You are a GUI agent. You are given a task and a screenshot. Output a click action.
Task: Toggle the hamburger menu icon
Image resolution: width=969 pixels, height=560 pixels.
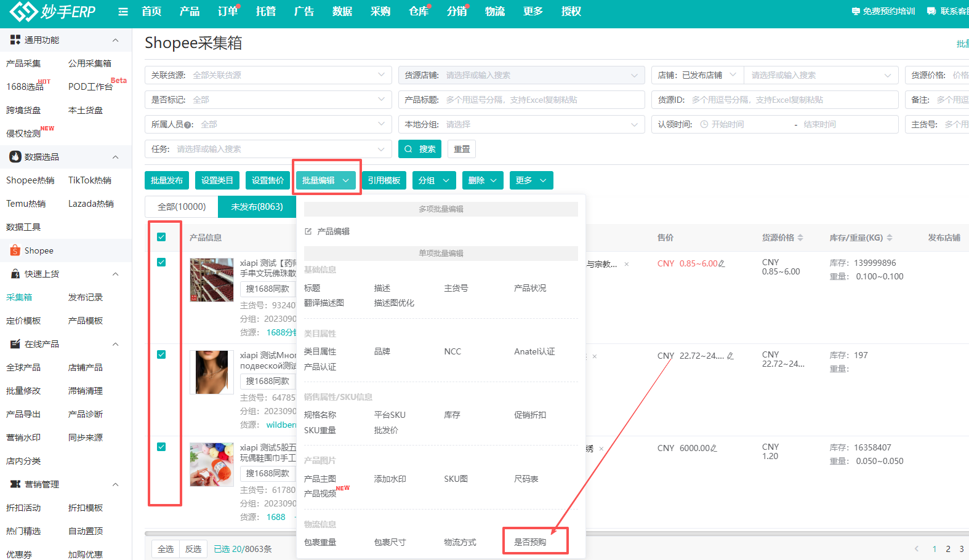(x=123, y=12)
